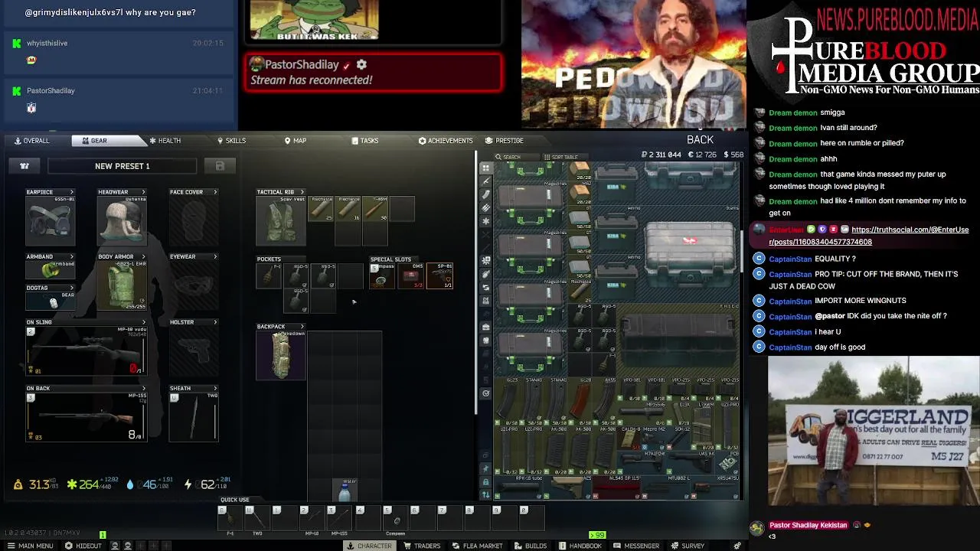Expand the Armband slot arrow
This screenshot has height=551, width=980.
(x=72, y=256)
